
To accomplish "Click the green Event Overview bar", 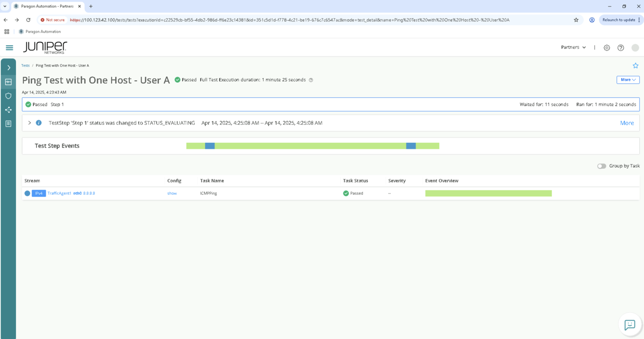I will pos(488,193).
